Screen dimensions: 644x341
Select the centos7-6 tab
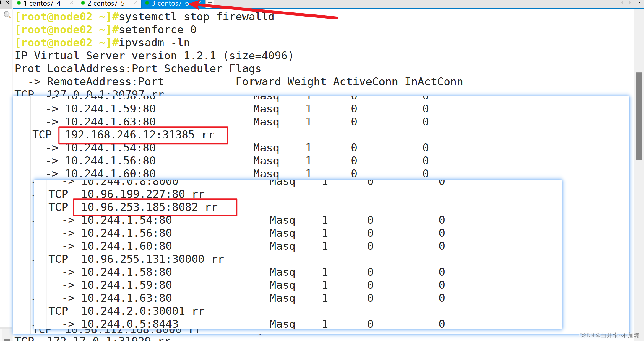pyautogui.click(x=173, y=3)
